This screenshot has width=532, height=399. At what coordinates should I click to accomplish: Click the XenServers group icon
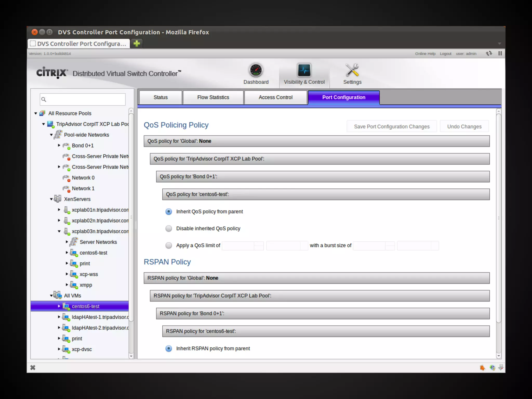pos(58,199)
